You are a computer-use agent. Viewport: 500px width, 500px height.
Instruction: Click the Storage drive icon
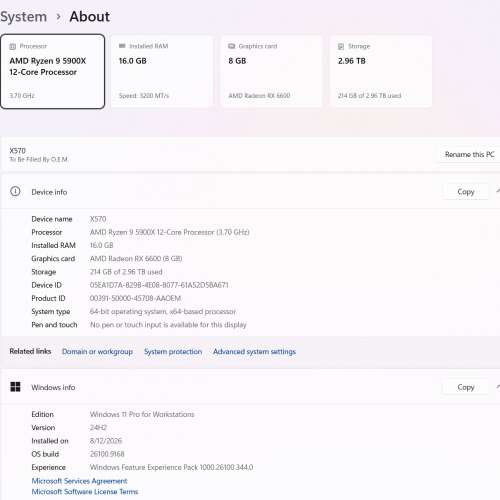click(x=341, y=46)
